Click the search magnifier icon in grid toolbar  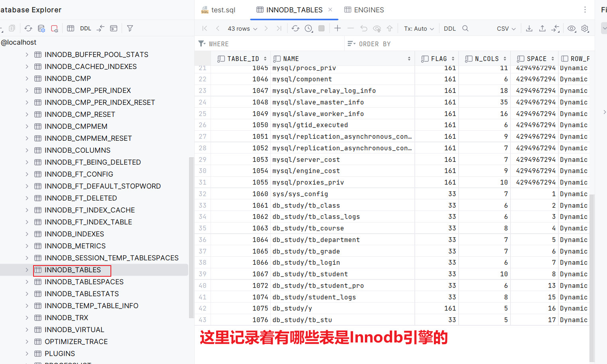pos(465,28)
